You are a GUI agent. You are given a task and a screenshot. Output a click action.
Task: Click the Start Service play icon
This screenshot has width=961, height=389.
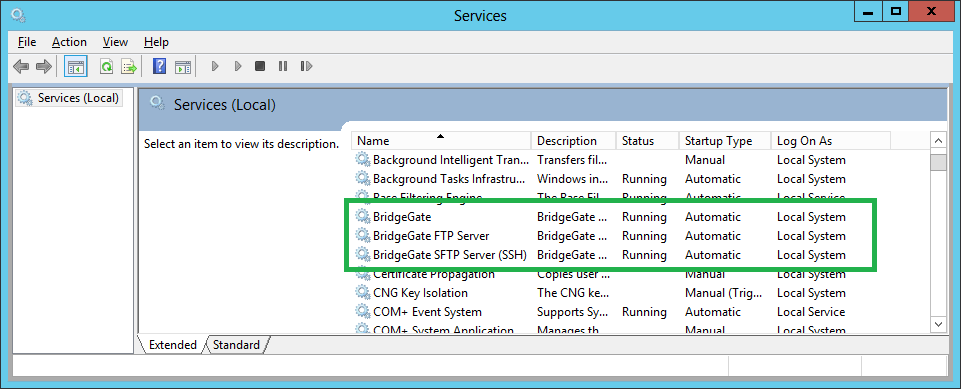click(x=215, y=66)
